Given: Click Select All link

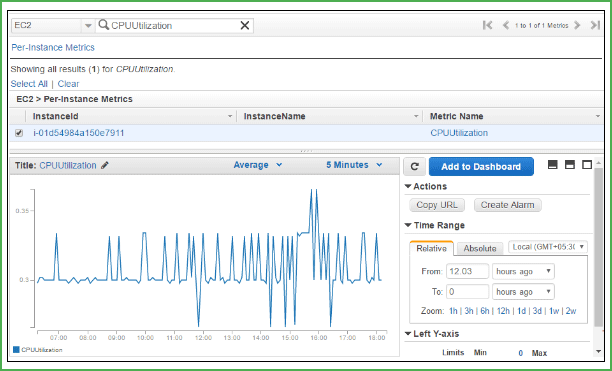Looking at the screenshot, I should pyautogui.click(x=29, y=84).
